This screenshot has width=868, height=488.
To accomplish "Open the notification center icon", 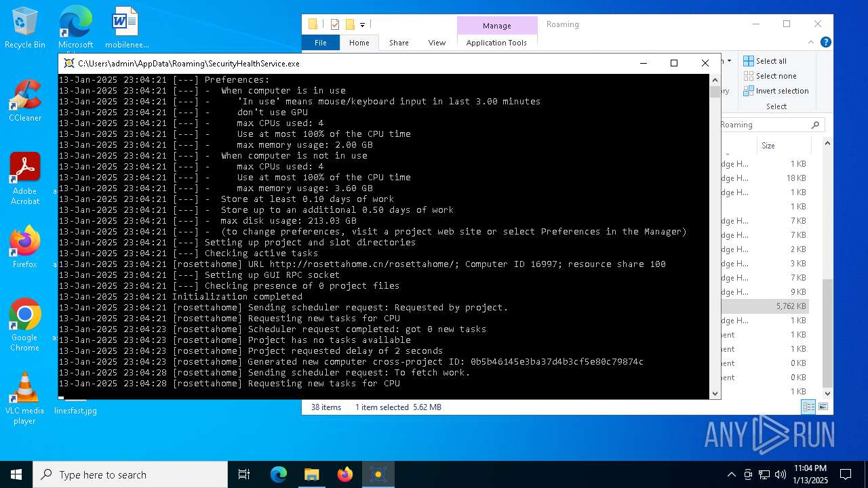I will [x=846, y=474].
